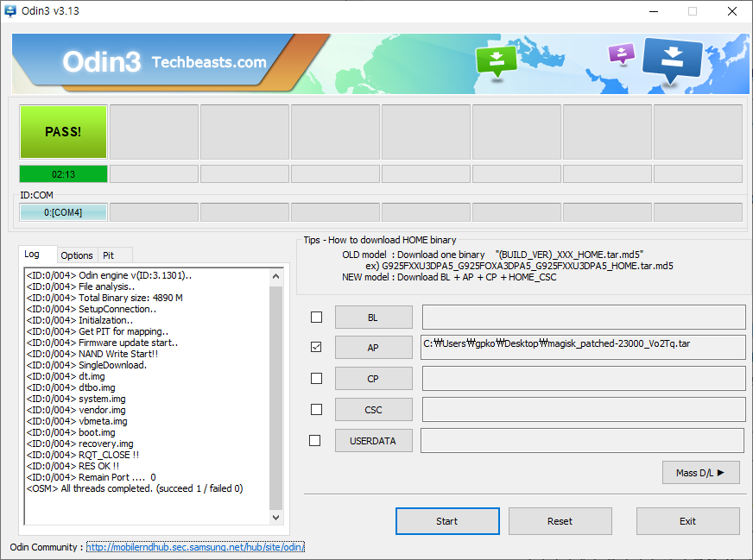Click the green download bubble icon in banner
Viewport: 753px width, 560px height.
pyautogui.click(x=496, y=61)
